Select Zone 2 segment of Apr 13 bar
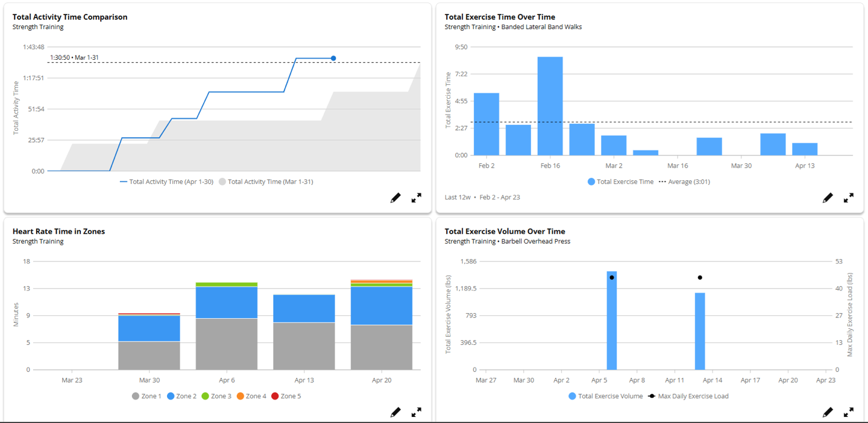This screenshot has width=868, height=423. 304,308
